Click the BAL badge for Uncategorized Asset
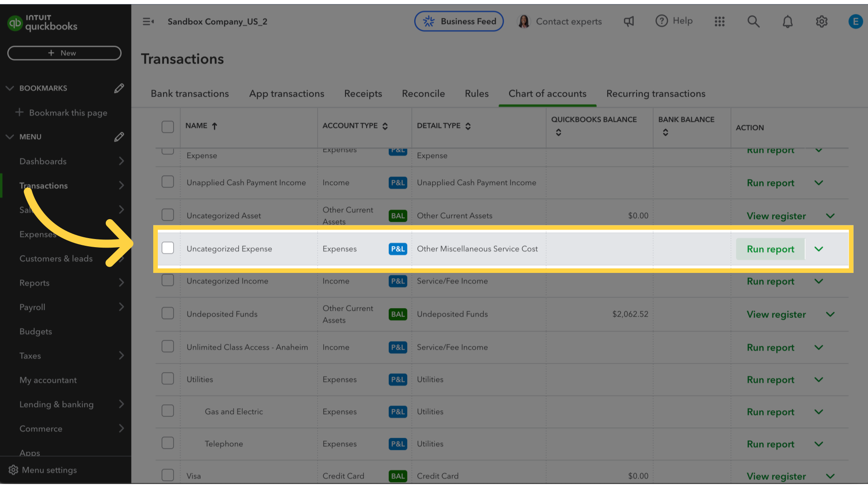This screenshot has height=488, width=868. [x=398, y=216]
